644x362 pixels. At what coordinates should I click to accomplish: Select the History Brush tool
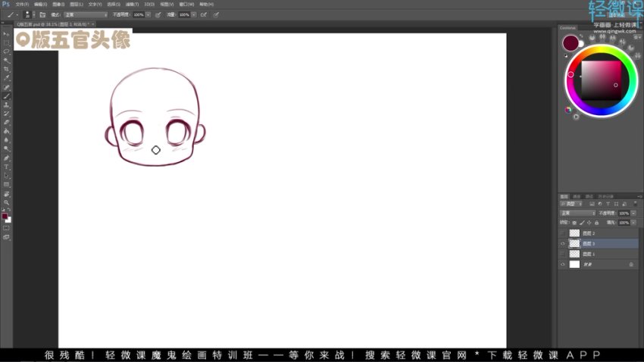(x=6, y=114)
